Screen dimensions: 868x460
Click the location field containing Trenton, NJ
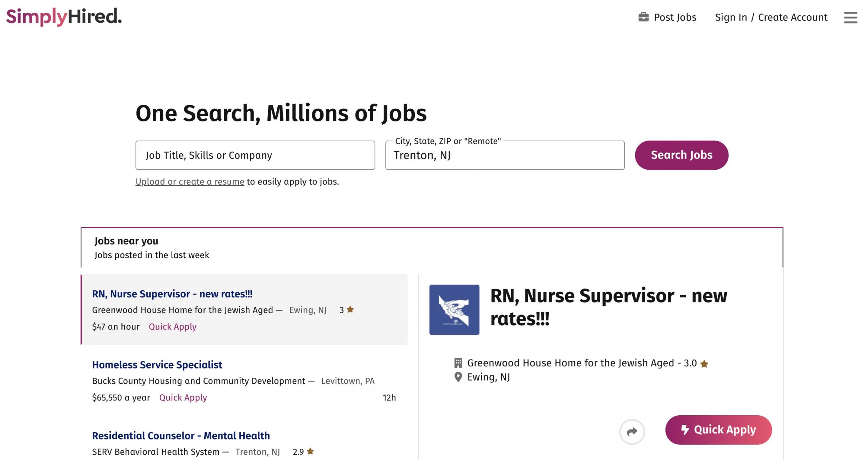pyautogui.click(x=505, y=155)
